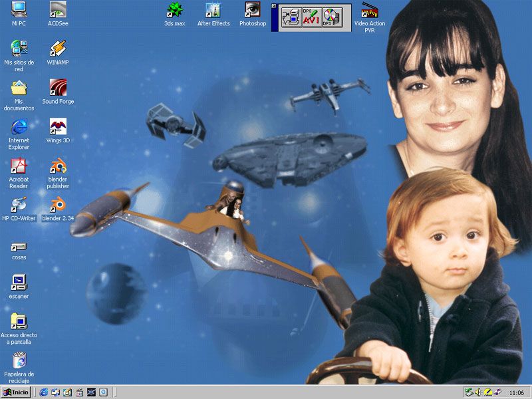Open the Inicio start menu
Image resolution: width=532 pixels, height=399 pixels.
pos(15,392)
